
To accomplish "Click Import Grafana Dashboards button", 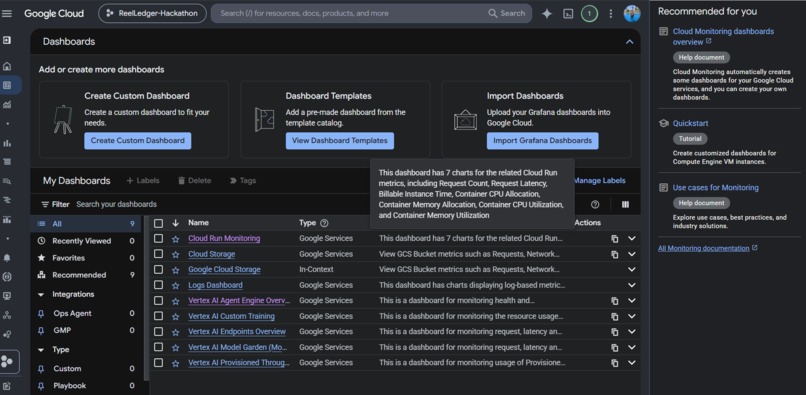I will click(542, 141).
